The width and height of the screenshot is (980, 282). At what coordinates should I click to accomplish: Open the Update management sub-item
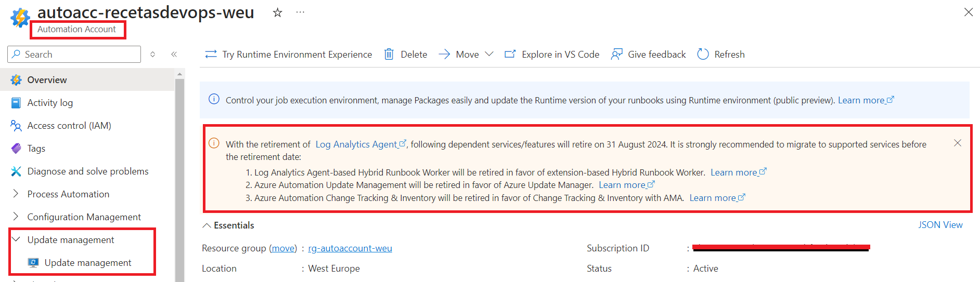[x=88, y=263]
